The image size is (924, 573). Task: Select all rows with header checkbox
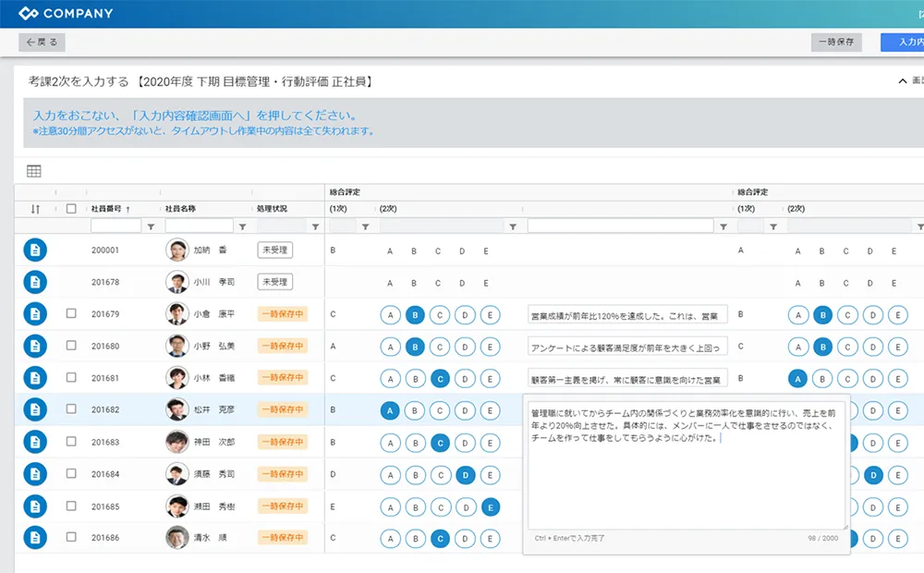click(71, 209)
